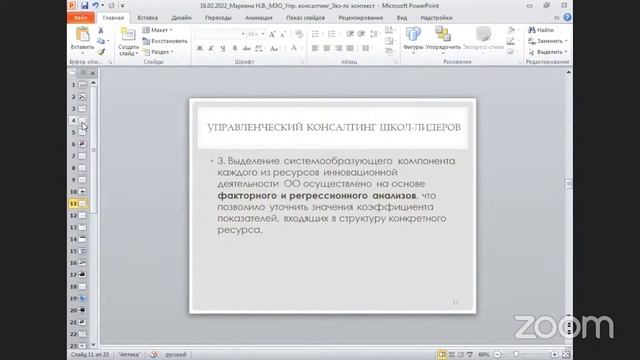
Task: Switch to the Design (Дизайн) tab
Action: point(181,18)
